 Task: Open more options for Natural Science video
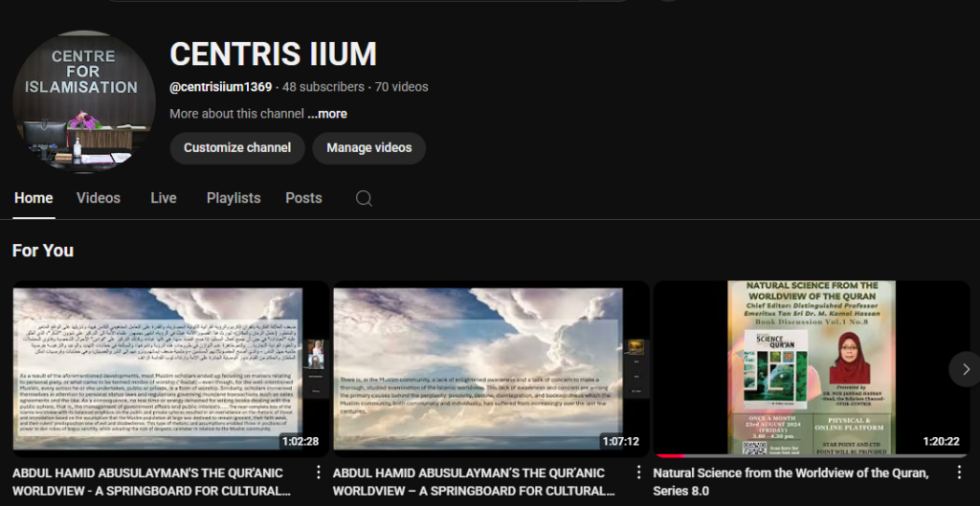point(959,473)
